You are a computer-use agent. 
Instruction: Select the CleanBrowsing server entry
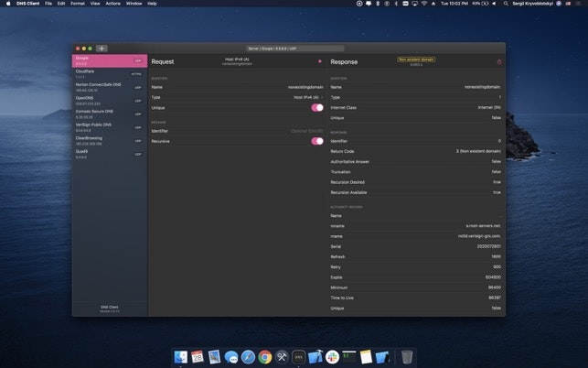(x=110, y=141)
